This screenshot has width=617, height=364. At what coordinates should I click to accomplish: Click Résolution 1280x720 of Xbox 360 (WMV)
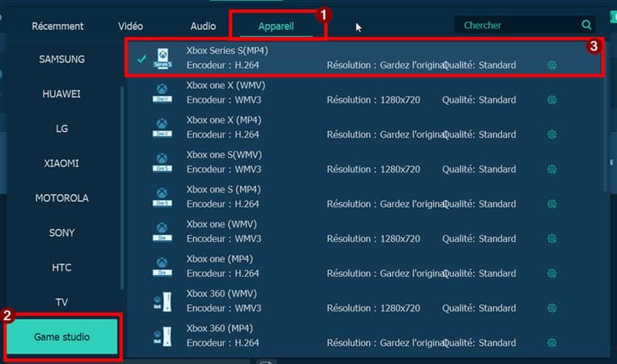tap(373, 308)
